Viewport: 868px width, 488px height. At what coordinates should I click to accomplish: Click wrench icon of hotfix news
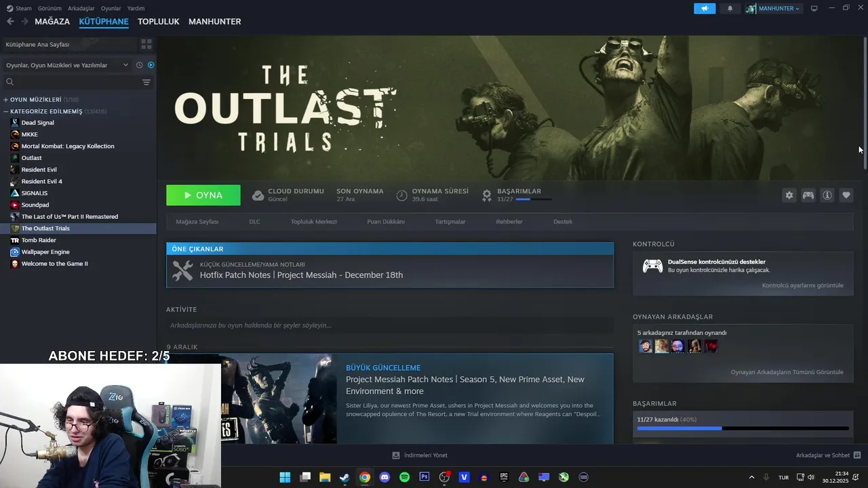(182, 270)
